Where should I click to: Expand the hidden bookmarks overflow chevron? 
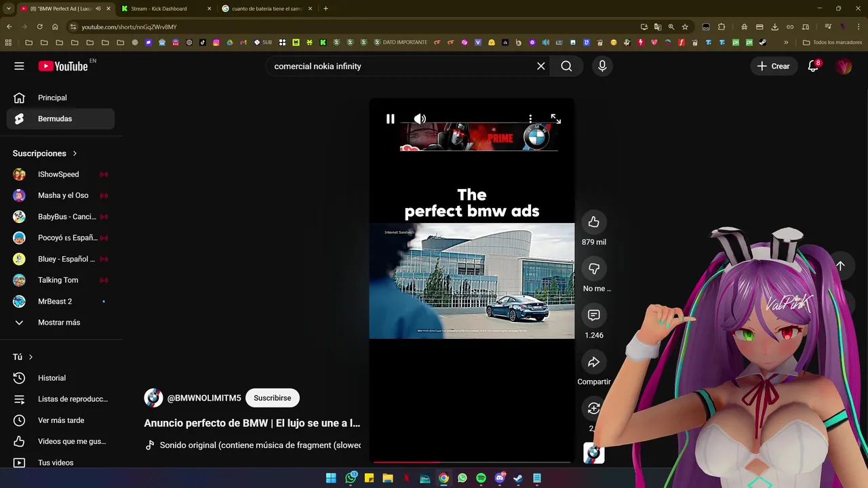[786, 42]
